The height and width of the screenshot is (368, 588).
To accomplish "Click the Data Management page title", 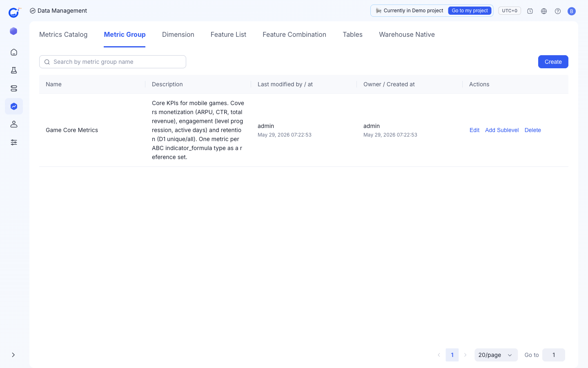I will [x=62, y=11].
